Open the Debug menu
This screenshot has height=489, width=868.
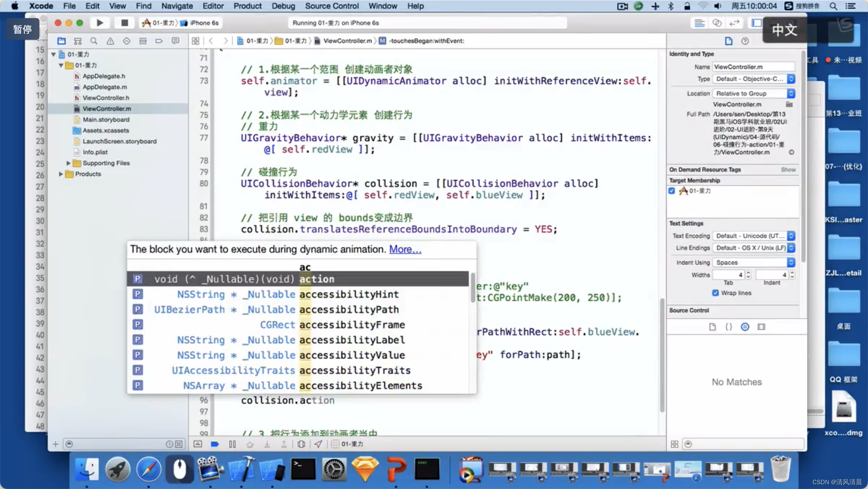click(283, 6)
